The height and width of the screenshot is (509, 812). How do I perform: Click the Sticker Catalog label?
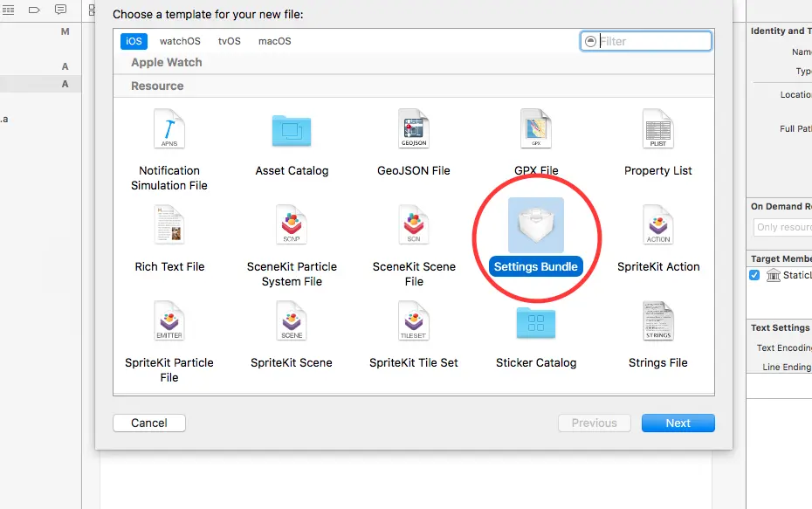tap(536, 363)
